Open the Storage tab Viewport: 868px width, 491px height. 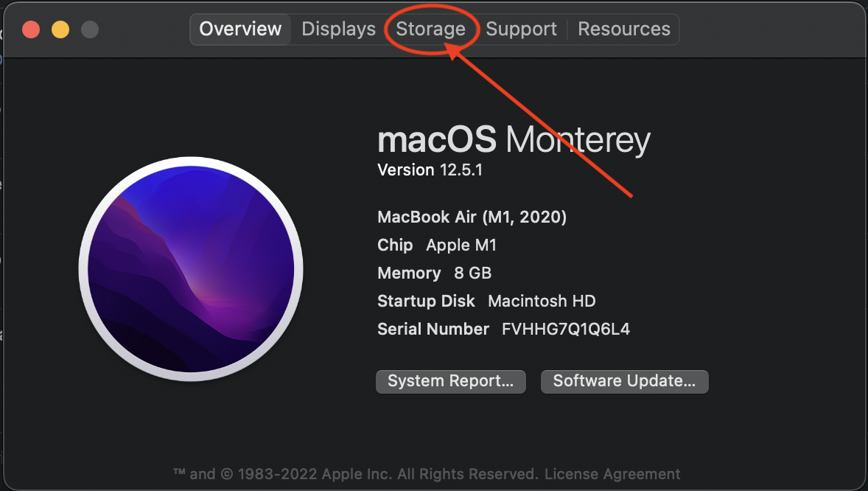430,29
